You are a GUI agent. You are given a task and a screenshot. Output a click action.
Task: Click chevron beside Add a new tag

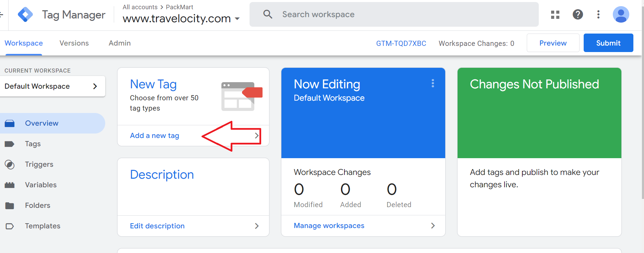tap(257, 136)
